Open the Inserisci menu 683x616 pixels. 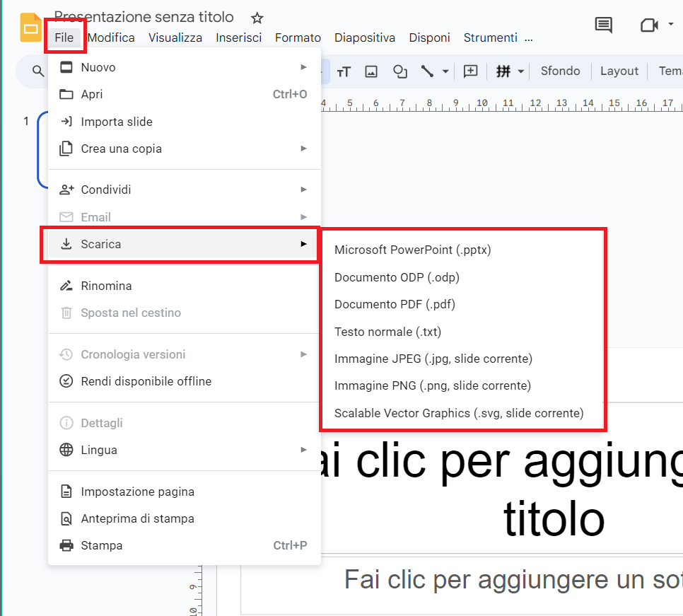tap(239, 37)
